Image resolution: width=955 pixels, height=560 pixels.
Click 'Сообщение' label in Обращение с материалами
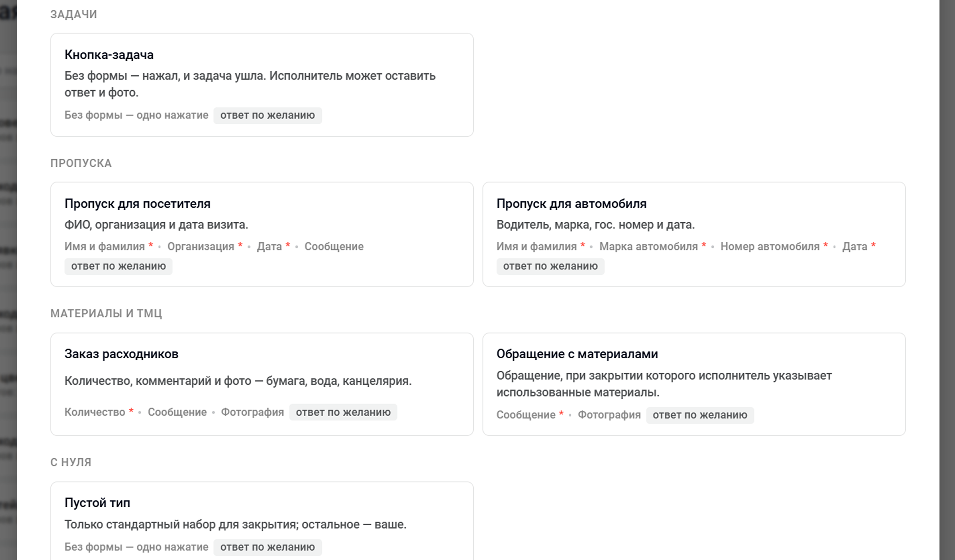click(526, 415)
